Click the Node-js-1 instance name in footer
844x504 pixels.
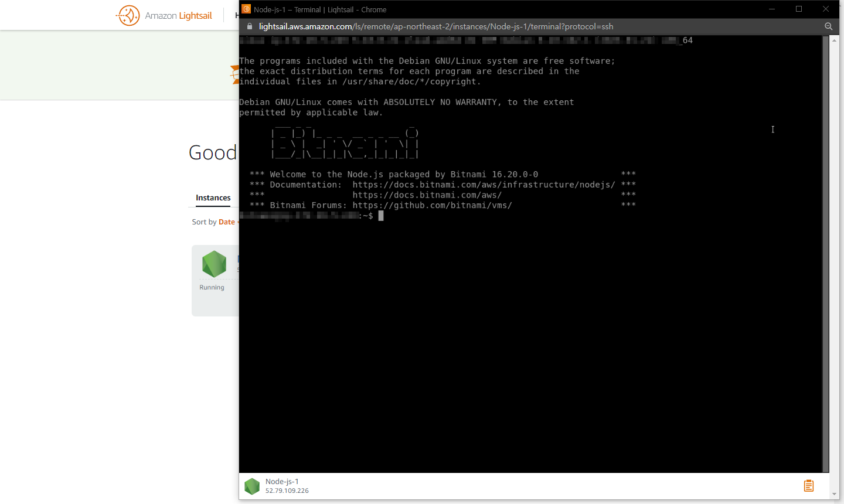282,482
